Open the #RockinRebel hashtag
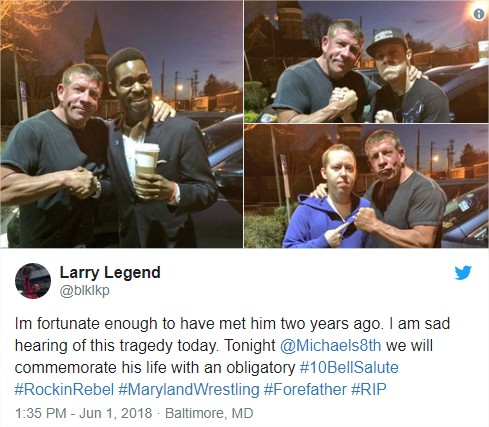The image size is (489, 427). pos(64,389)
